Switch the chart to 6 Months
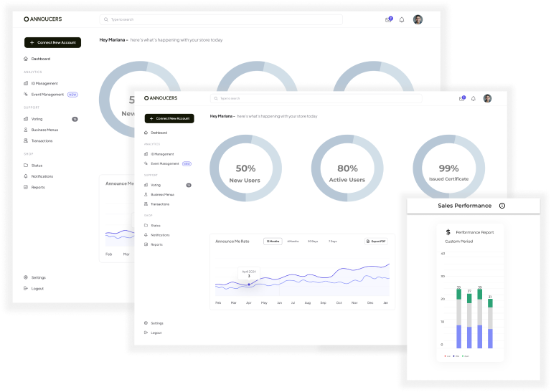Screen dimensions: 551x392 click(293, 242)
